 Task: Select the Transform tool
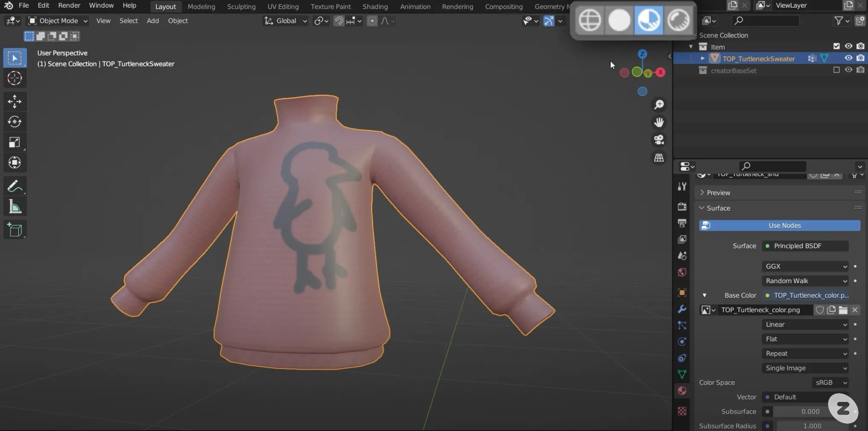[15, 163]
